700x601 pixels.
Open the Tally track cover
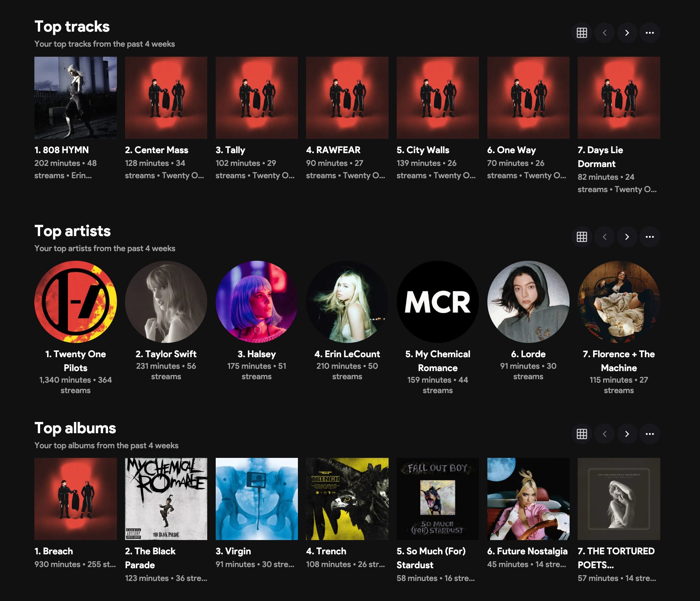tap(257, 98)
